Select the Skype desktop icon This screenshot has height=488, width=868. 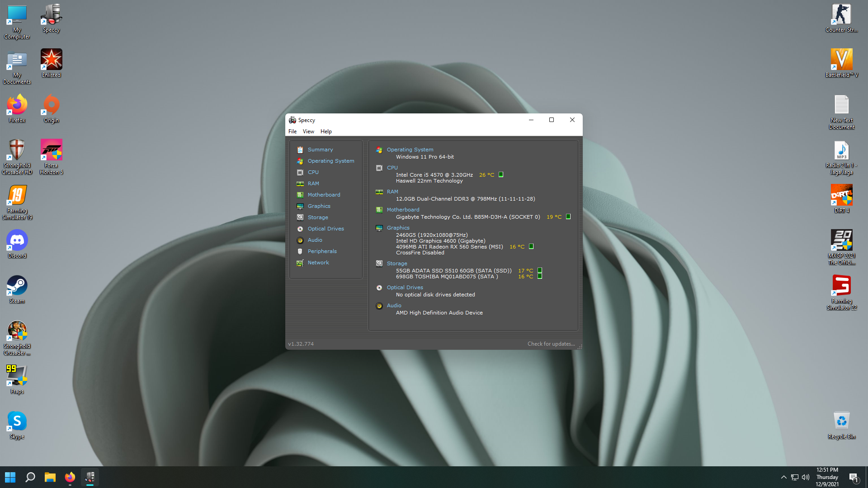(17, 425)
